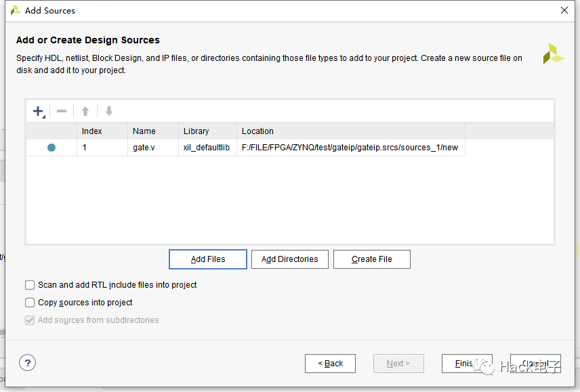Click the Create File button
580x392 pixels.
(x=372, y=259)
